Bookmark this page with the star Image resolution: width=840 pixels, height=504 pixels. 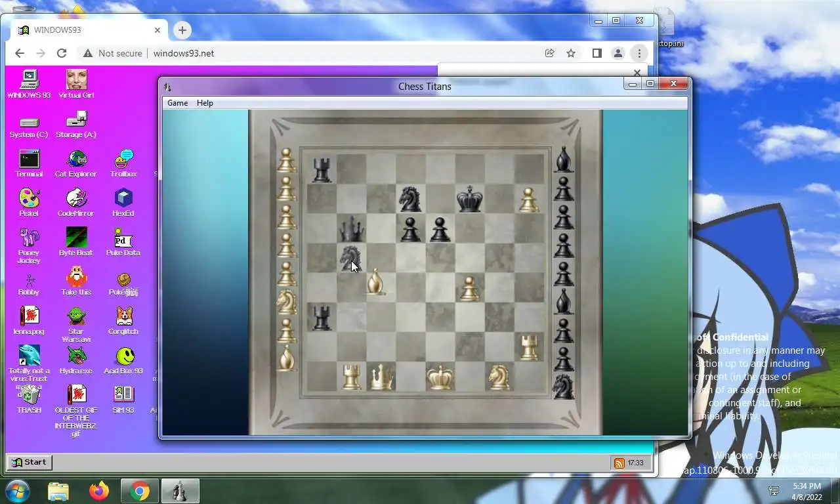tap(571, 53)
